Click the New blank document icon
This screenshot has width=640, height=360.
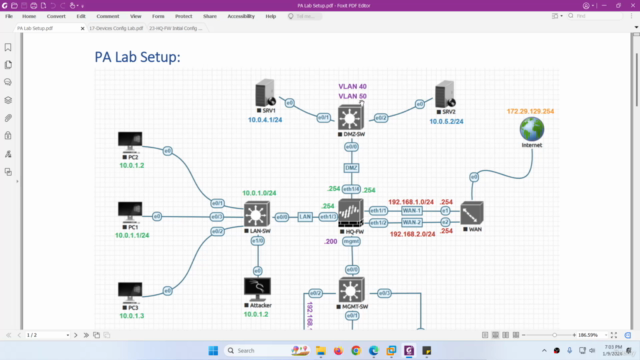click(x=43, y=6)
